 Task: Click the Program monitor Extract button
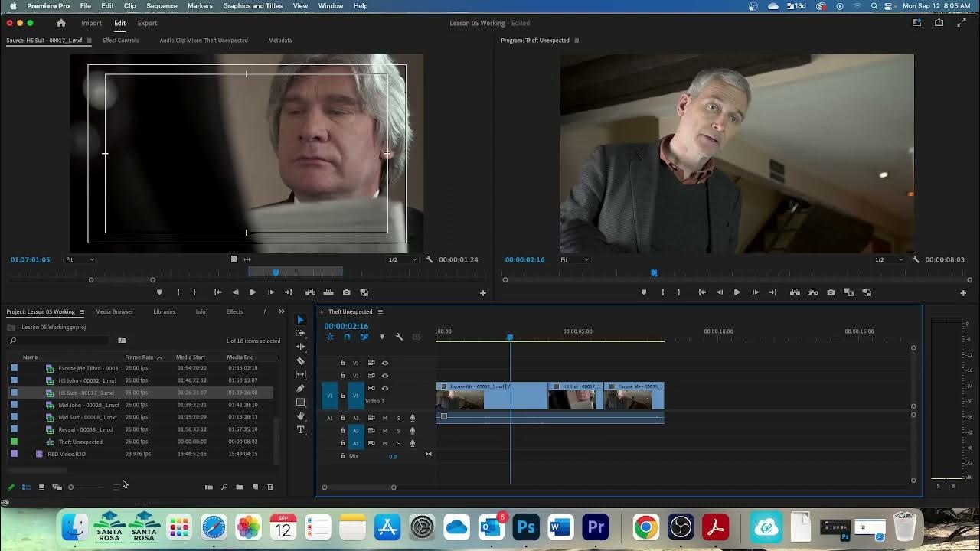point(812,292)
